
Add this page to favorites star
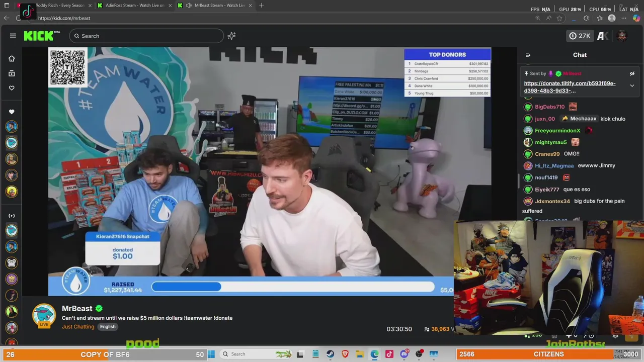click(x=559, y=18)
